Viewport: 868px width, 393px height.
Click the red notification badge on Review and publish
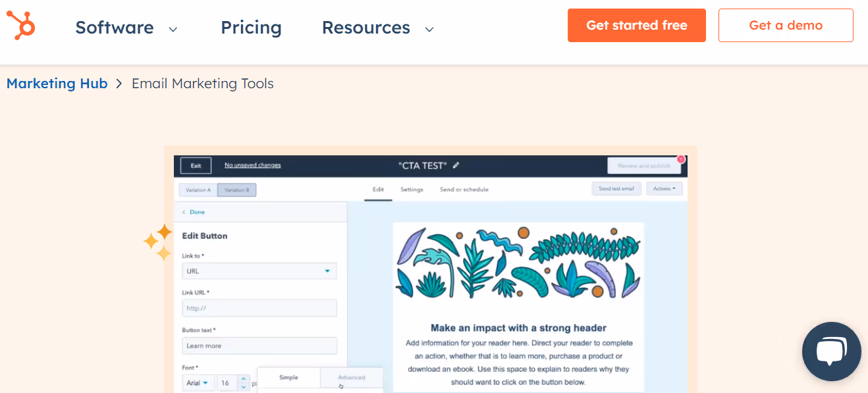click(x=680, y=159)
